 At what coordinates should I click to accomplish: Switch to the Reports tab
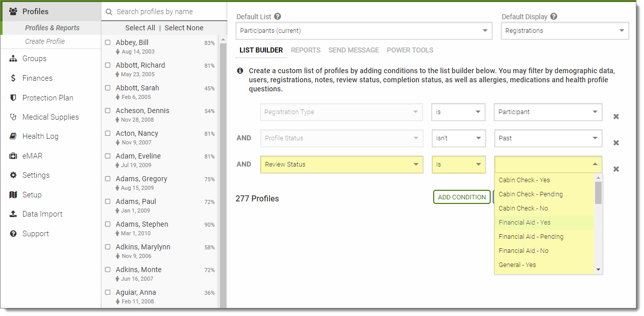coord(306,50)
